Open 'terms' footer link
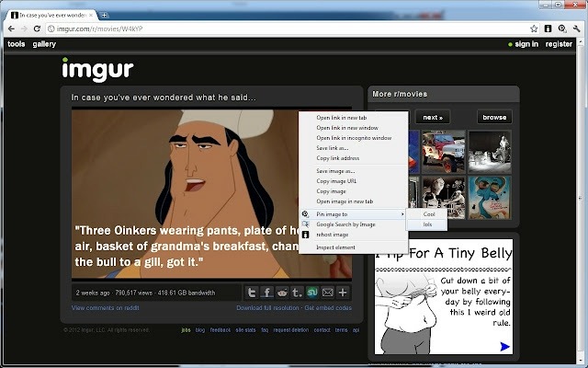The width and height of the screenshot is (588, 368). [x=341, y=329]
